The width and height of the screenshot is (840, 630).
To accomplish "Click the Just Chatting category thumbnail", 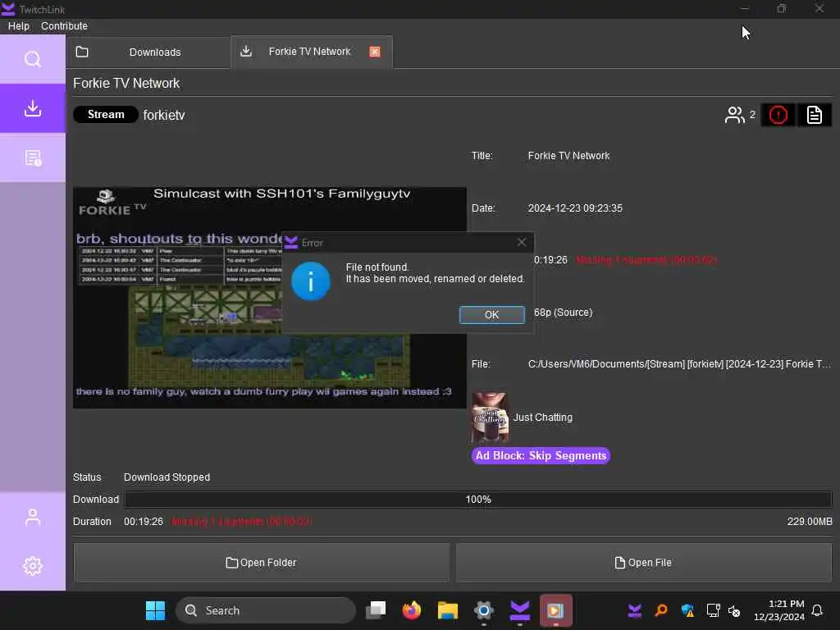I will (490, 418).
